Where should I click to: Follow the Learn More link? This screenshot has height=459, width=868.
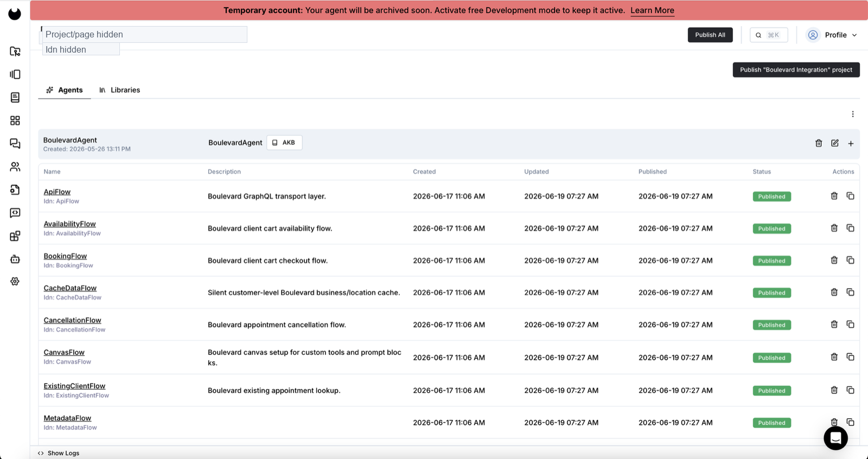tap(652, 10)
